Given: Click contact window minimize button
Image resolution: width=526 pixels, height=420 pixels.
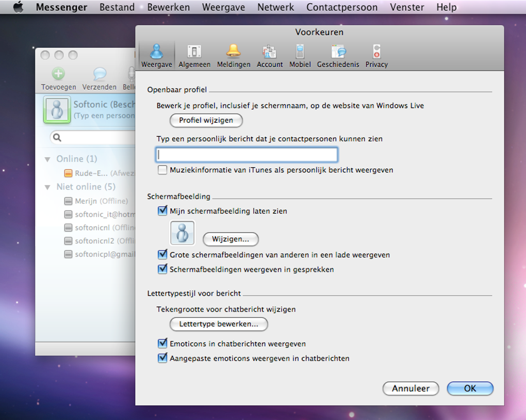Looking at the screenshot, I should pyautogui.click(x=59, y=55).
